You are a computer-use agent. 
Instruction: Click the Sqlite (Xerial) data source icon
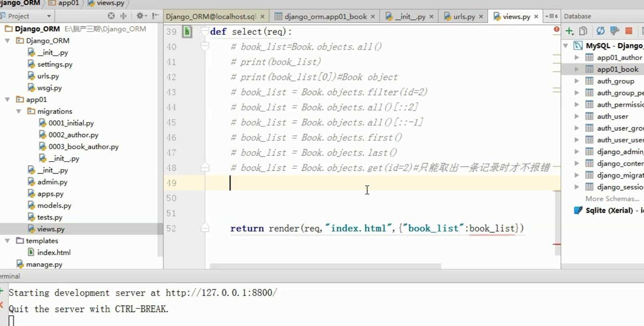[578, 210]
